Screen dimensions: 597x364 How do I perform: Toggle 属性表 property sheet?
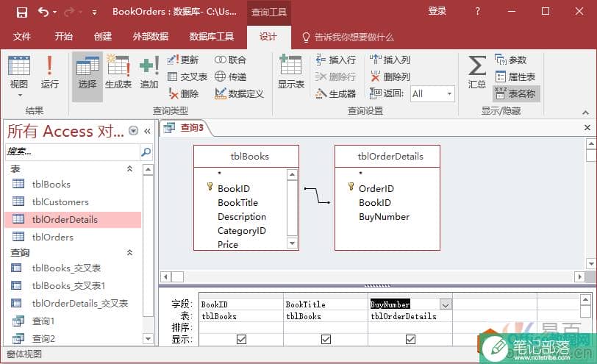[x=515, y=76]
